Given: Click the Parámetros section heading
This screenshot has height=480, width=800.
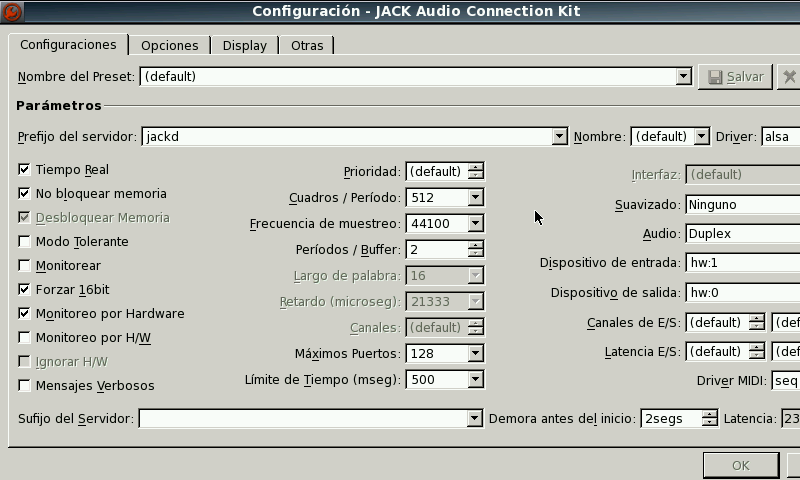Looking at the screenshot, I should (x=59, y=106).
